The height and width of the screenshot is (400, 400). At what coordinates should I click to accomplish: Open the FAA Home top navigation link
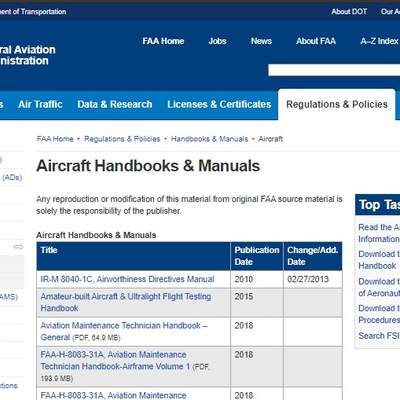163,41
